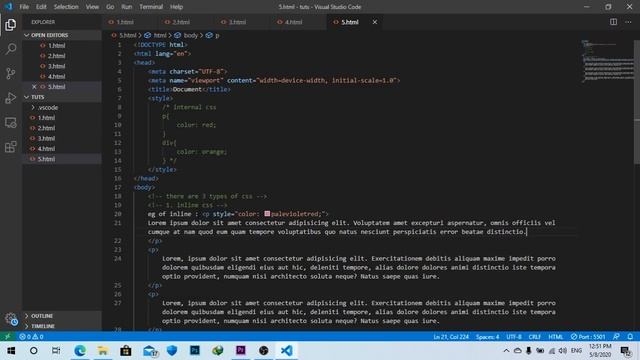Click the p breadcrumb segment

point(213,36)
